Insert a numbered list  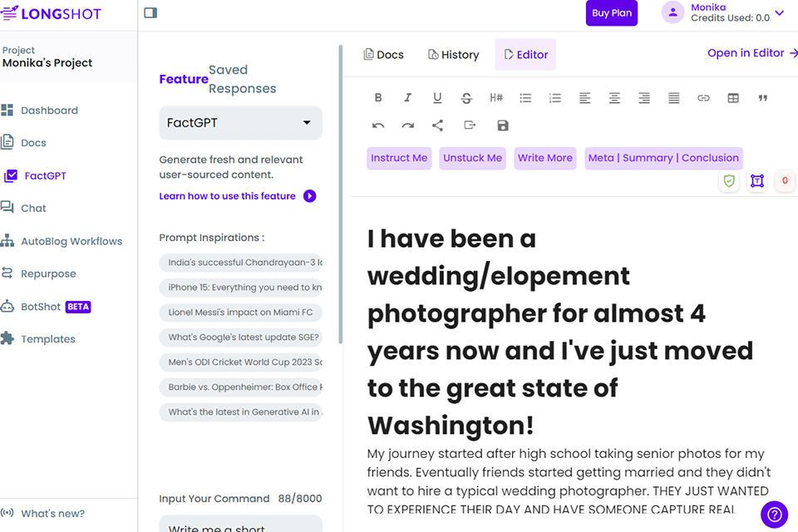pos(555,98)
